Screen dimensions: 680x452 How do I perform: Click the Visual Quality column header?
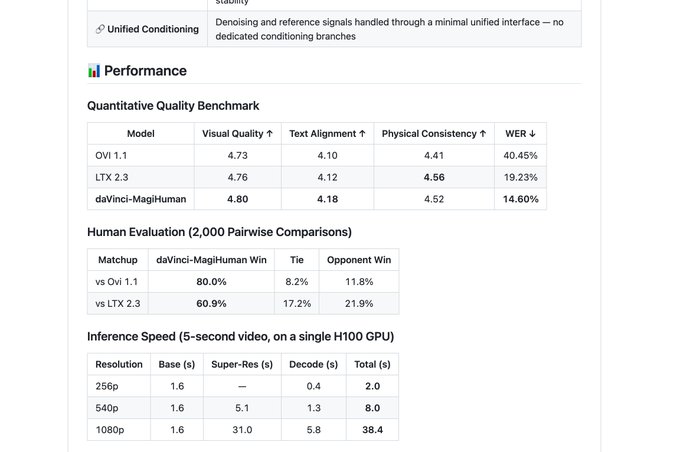coord(238,134)
